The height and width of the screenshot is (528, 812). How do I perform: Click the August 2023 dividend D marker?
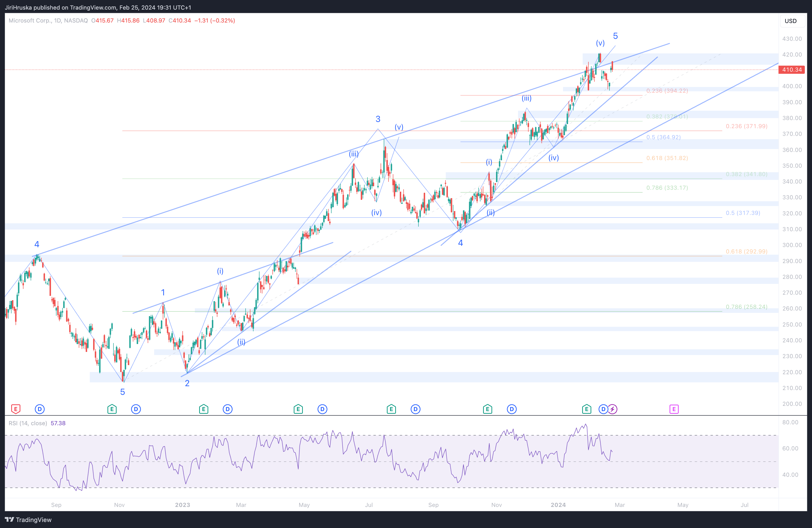(415, 409)
